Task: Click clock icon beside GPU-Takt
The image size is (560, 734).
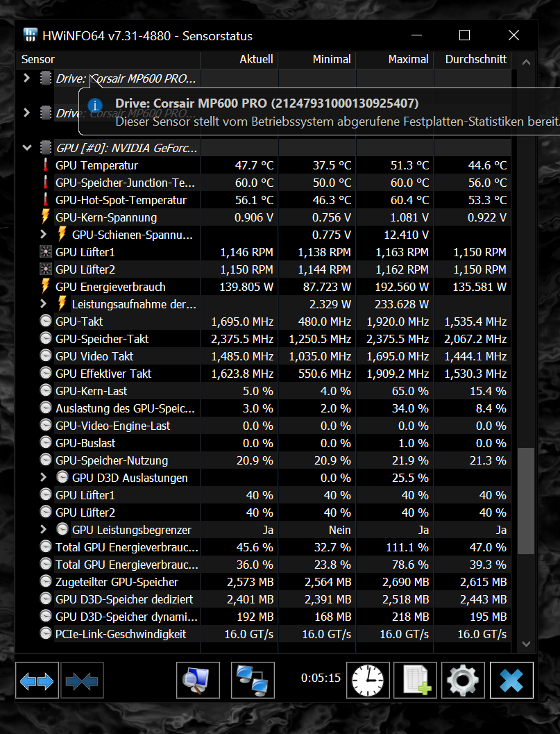Action: [45, 321]
